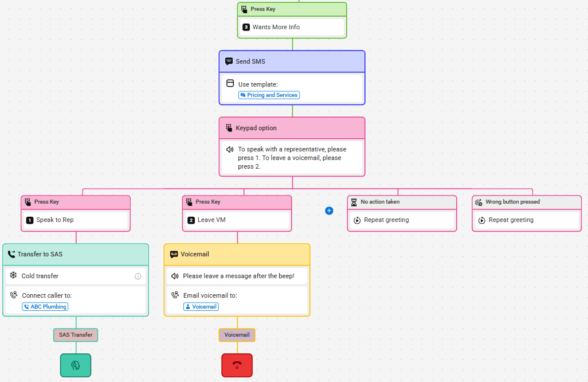Viewport: 588px width, 382px height.
Task: Open the ABC Plumbing contact tag
Action: coord(45,307)
